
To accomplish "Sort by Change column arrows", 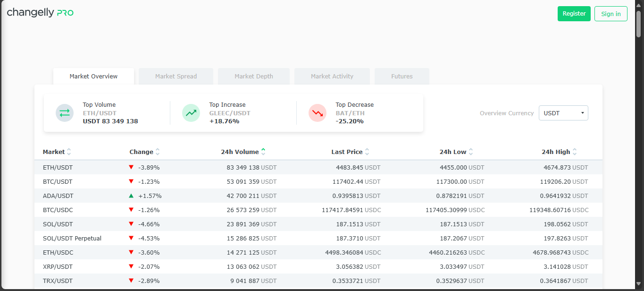I will point(158,152).
